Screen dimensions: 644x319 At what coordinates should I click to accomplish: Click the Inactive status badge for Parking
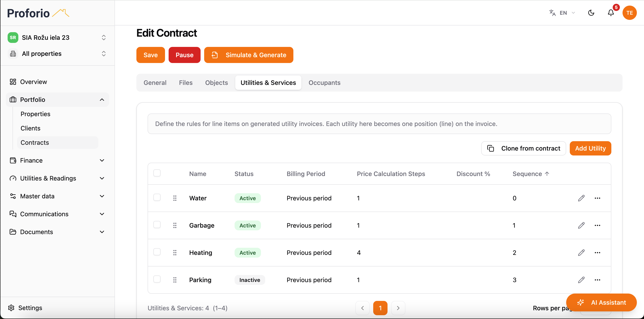click(x=250, y=280)
